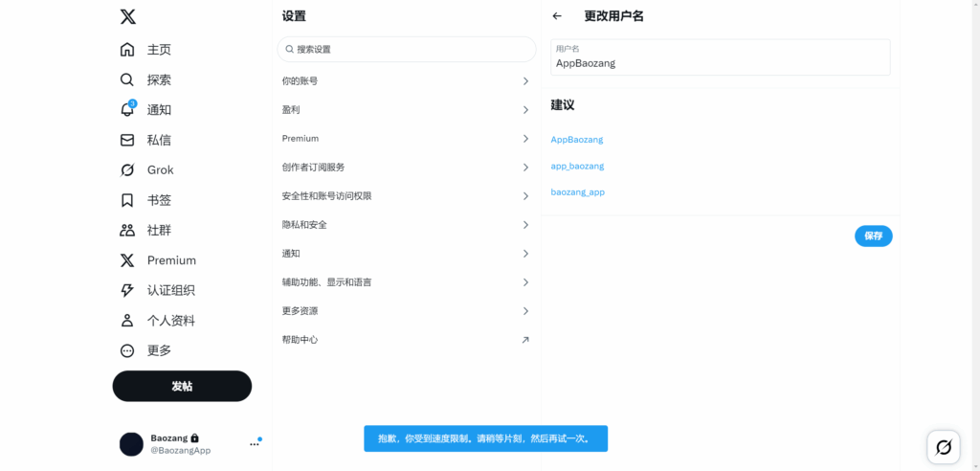Click the search icon in 搜索设置
980x471 pixels.
pos(289,49)
